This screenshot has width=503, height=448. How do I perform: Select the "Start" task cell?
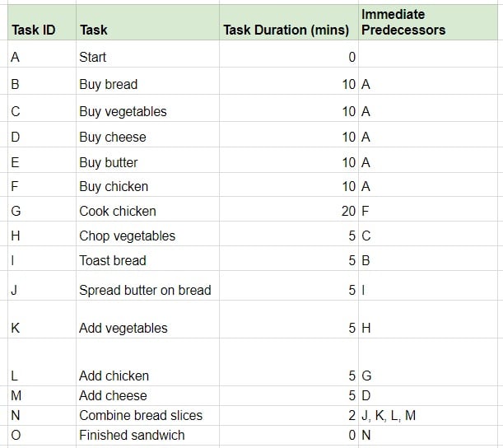[93, 58]
